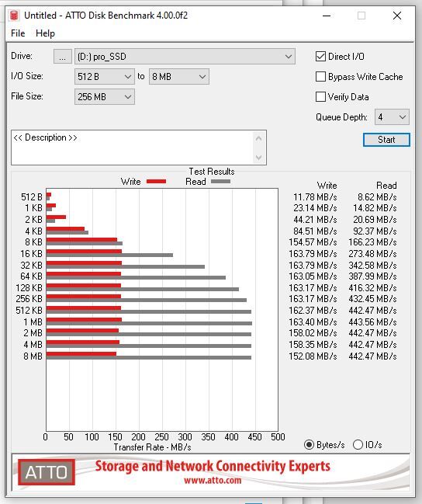Click the 64 KB read value 387.99 MB/s
The width and height of the screenshot is (422, 504).
[x=372, y=276]
